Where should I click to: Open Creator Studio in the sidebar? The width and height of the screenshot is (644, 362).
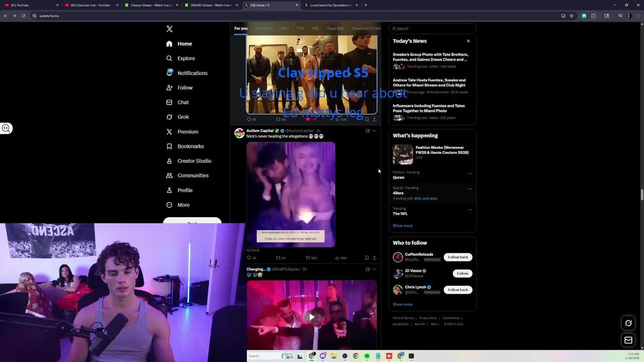[x=189, y=161]
